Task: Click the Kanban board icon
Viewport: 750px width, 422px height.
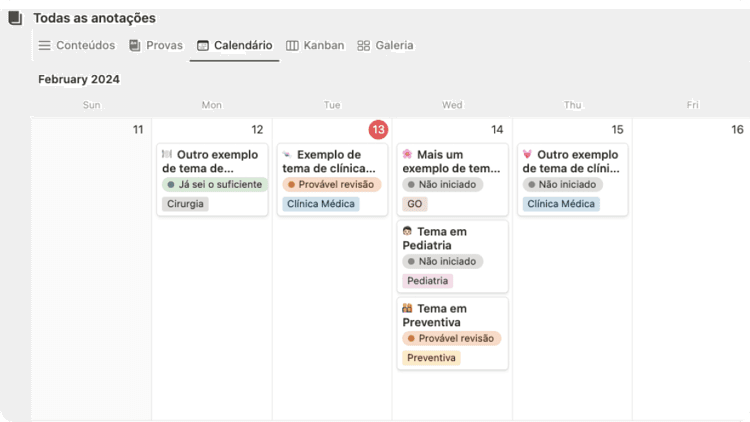Action: pyautogui.click(x=292, y=45)
